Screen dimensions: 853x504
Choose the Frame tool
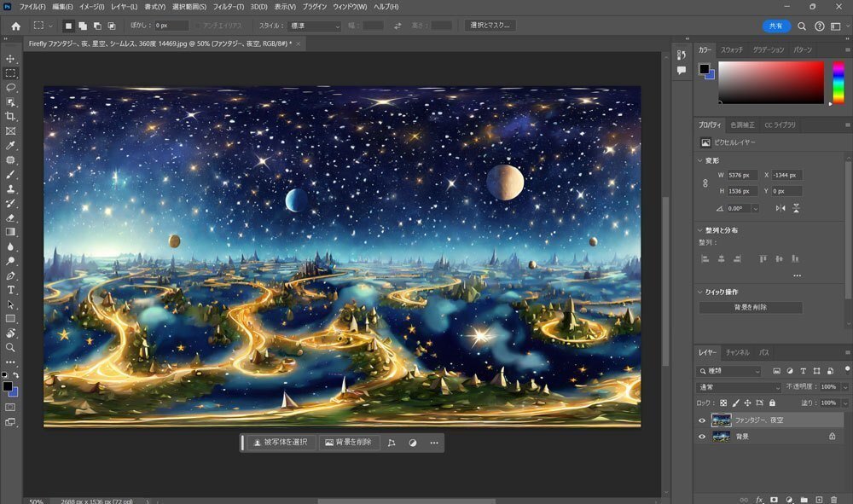click(10, 131)
